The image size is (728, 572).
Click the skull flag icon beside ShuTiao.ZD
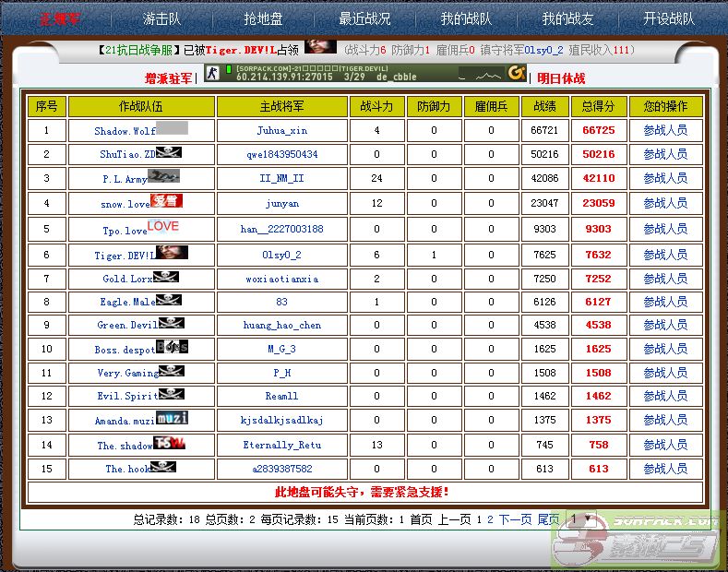[169, 153]
